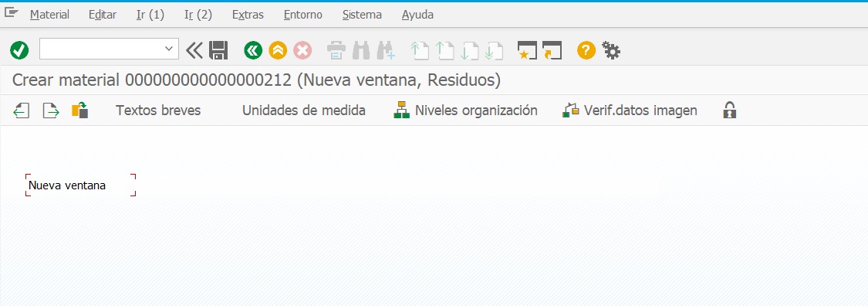The image size is (868, 306).
Task: Click Textos breves button
Action: (158, 110)
